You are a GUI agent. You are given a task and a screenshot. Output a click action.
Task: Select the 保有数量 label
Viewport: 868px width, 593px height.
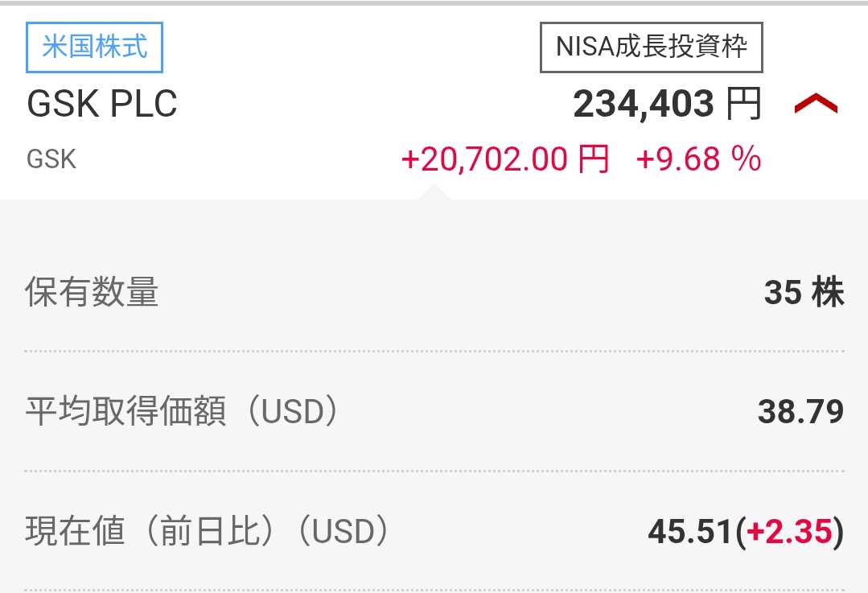point(92,292)
